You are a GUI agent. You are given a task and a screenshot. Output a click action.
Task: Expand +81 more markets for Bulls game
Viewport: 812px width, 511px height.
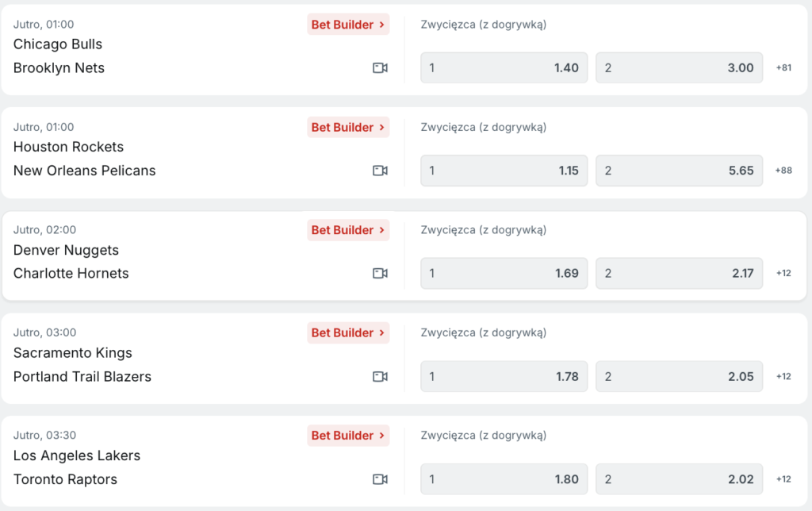pyautogui.click(x=783, y=68)
